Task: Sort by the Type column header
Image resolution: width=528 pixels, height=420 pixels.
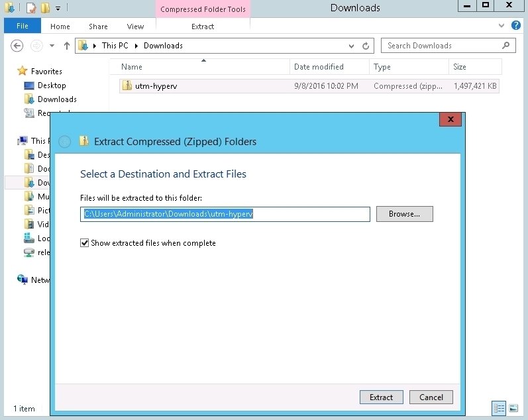Action: [409, 67]
